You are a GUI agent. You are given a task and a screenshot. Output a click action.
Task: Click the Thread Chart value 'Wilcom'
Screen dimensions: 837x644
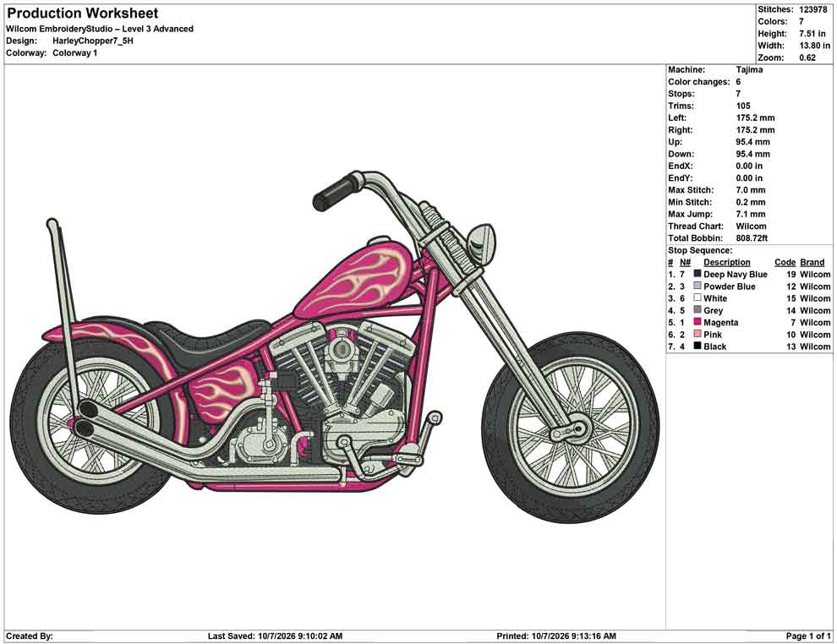click(751, 226)
